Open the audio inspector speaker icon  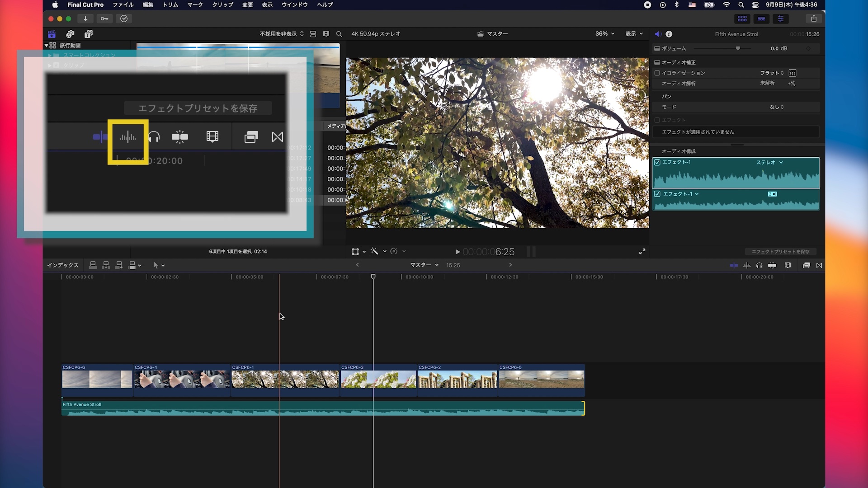(658, 34)
